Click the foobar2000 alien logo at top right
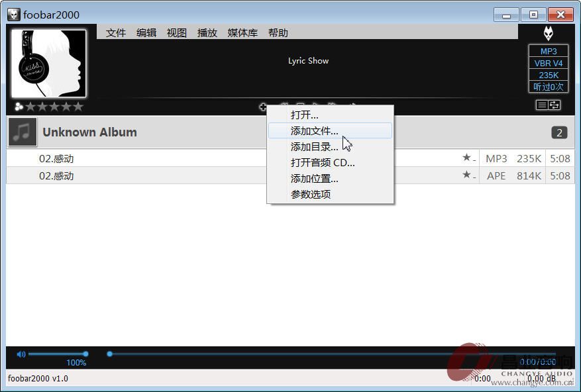This screenshot has width=581, height=392. click(x=549, y=34)
